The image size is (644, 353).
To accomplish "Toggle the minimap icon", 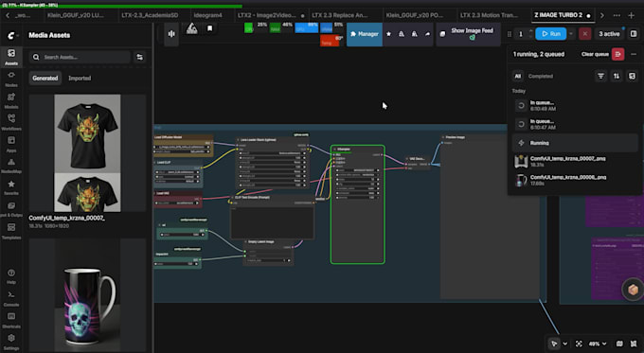I will (619, 344).
